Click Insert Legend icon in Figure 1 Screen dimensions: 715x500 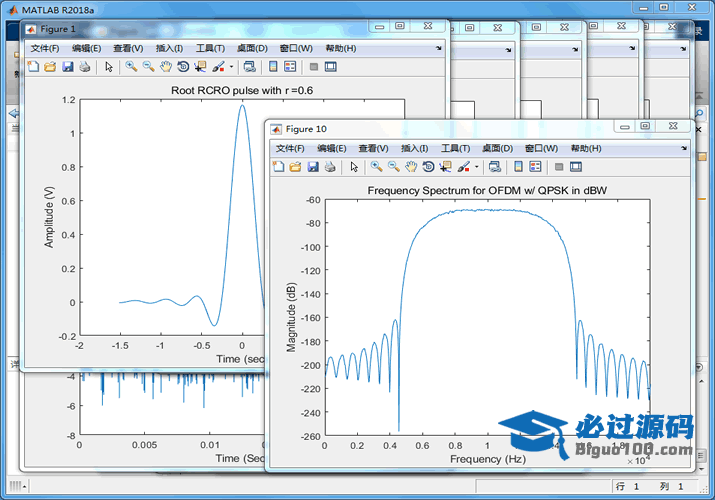(290, 67)
